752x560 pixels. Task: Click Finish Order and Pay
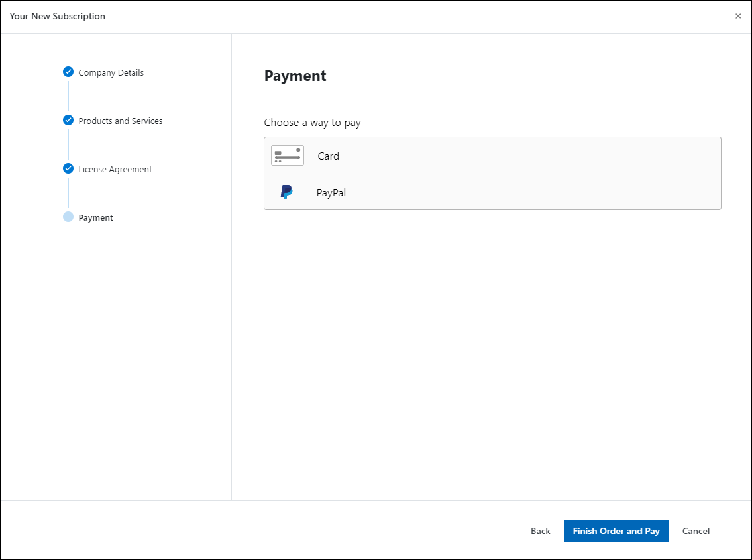click(616, 530)
